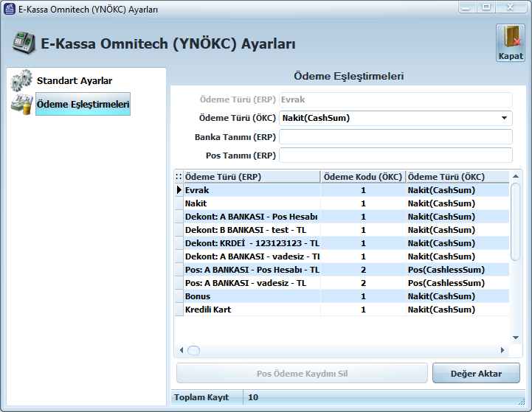The image size is (532, 412).
Task: Click the vertical scrollbar up arrow
Action: [516, 176]
